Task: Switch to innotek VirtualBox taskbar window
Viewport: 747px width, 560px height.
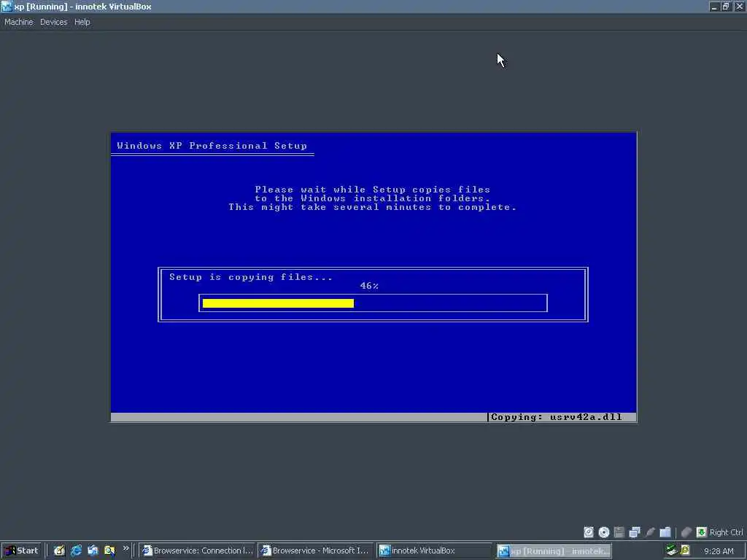Action: 435,551
